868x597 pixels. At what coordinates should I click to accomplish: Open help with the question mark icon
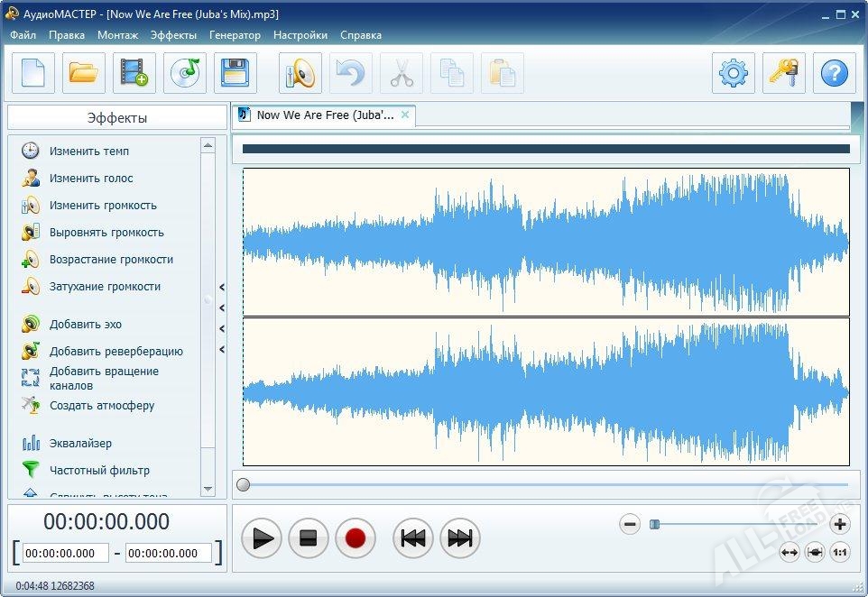tap(835, 73)
